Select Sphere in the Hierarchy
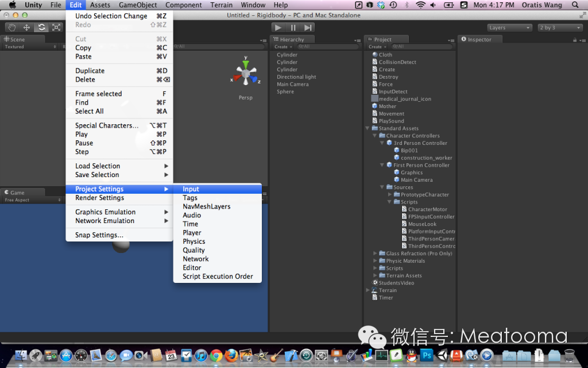 [285, 91]
